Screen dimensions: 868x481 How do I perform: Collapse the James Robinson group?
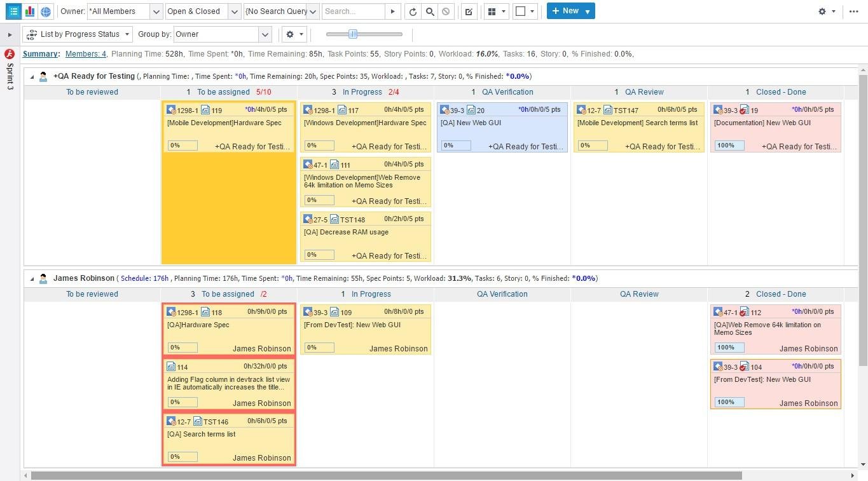coord(32,278)
